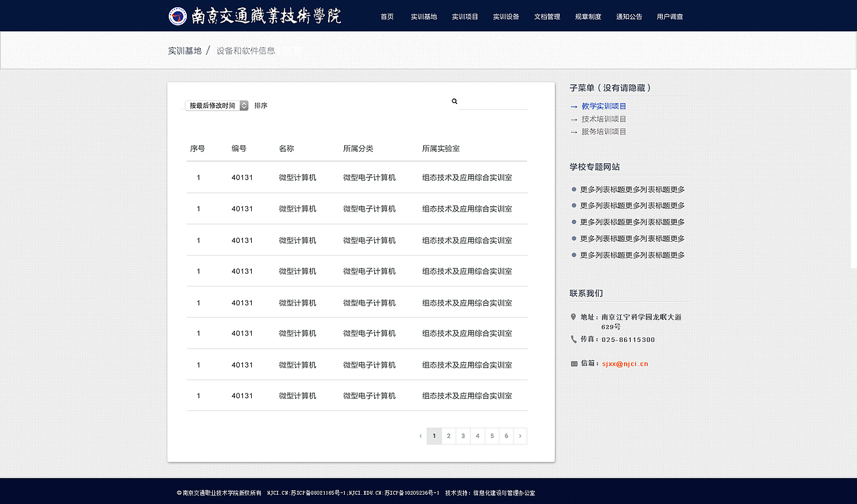
Task: Open 文档管理 navigation menu item
Action: [547, 17]
